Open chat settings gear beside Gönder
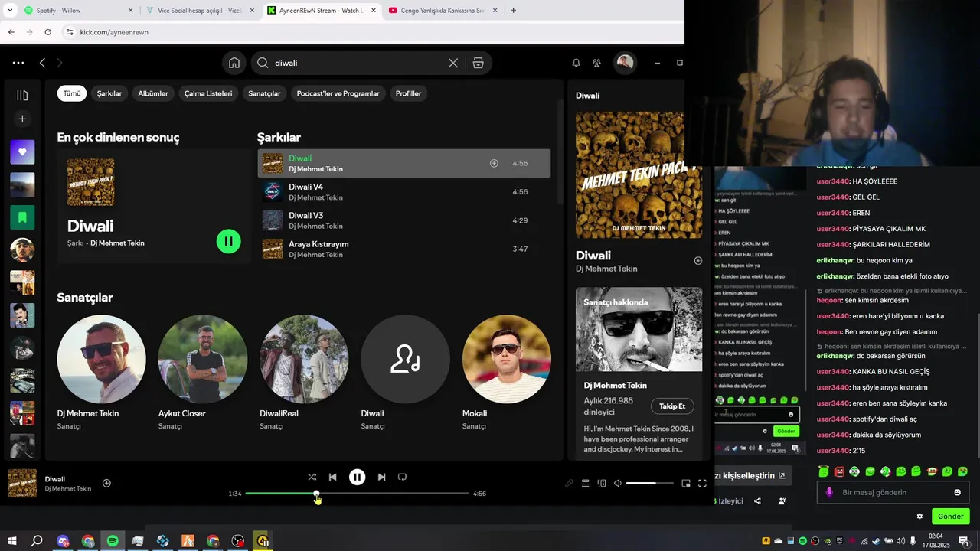Viewport: 980px width, 551px height. [920, 517]
